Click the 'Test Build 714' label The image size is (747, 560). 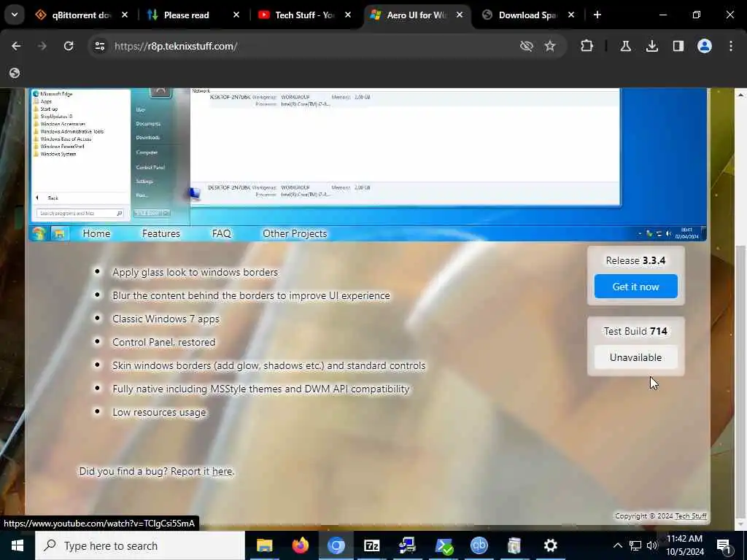635,332
